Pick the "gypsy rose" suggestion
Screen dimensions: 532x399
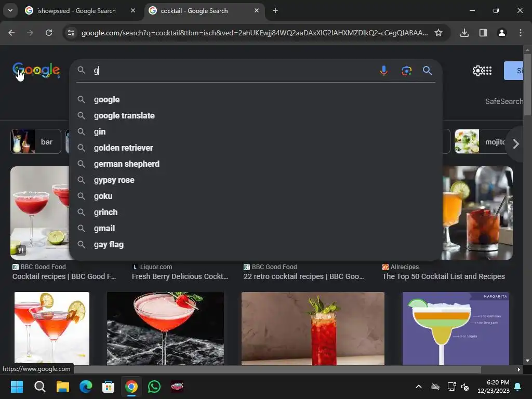click(256, 180)
